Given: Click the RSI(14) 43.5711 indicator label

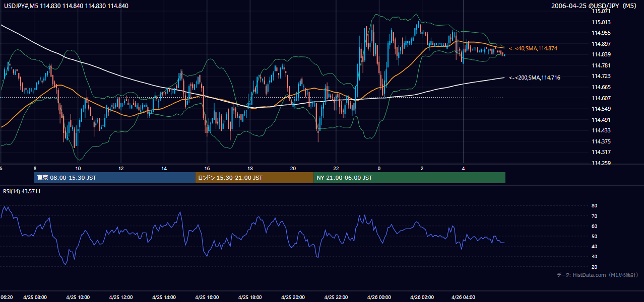Looking at the screenshot, I should (x=22, y=191).
